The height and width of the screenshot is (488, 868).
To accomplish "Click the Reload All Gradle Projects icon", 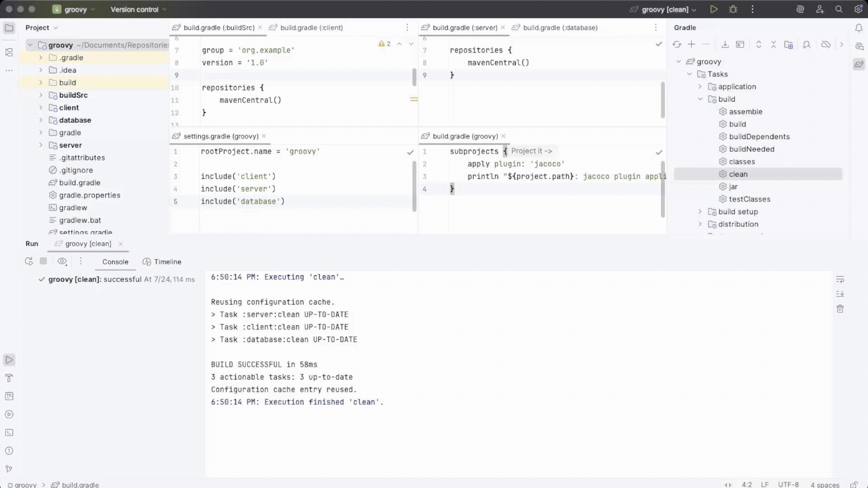I will (677, 44).
